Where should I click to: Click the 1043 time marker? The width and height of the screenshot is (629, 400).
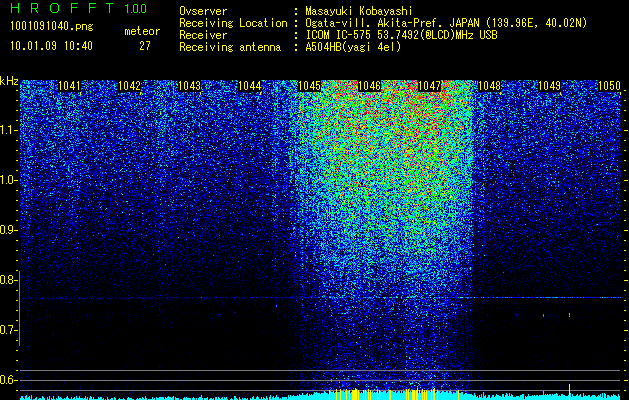[x=189, y=86]
